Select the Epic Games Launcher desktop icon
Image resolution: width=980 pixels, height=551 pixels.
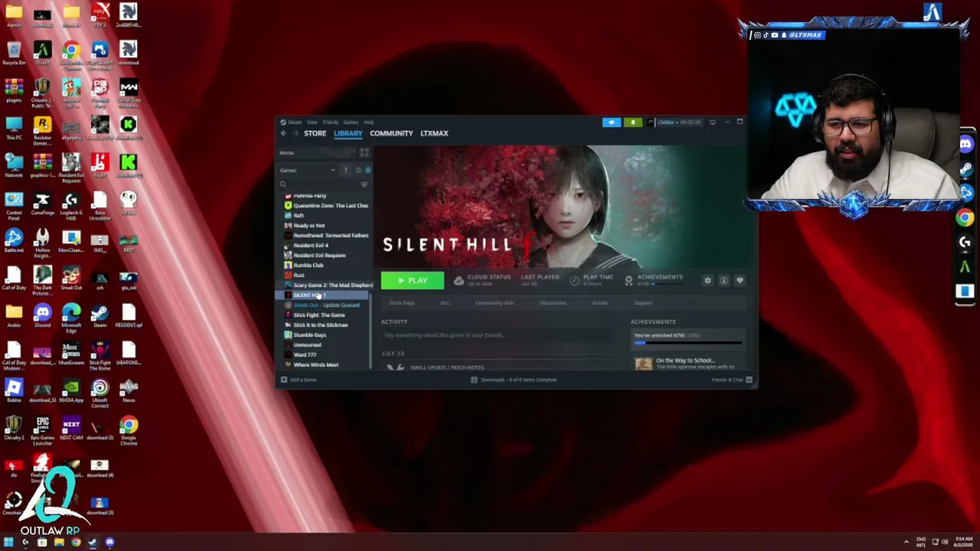(42, 430)
